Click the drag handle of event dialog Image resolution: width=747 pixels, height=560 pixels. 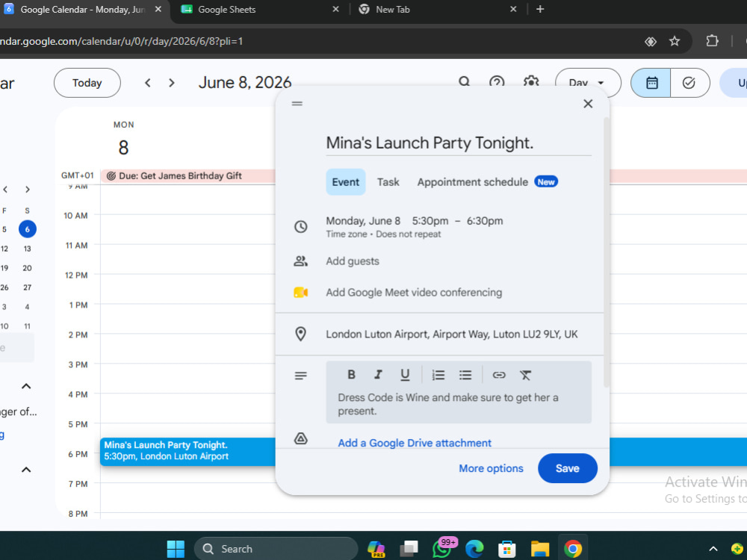(297, 103)
